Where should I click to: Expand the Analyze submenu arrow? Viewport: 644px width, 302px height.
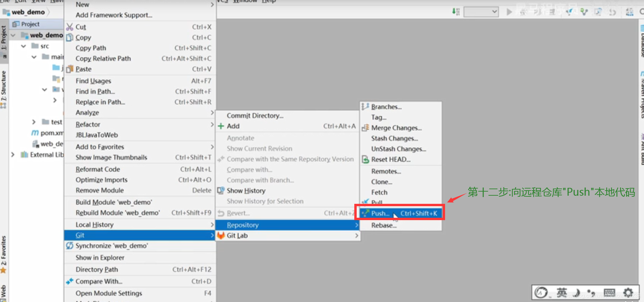pyautogui.click(x=212, y=112)
